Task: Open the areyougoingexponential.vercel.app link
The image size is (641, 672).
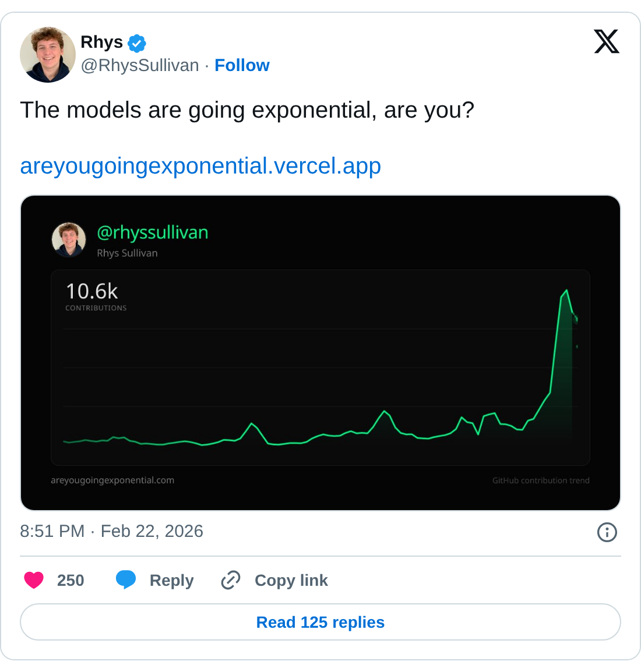Action: point(200,166)
